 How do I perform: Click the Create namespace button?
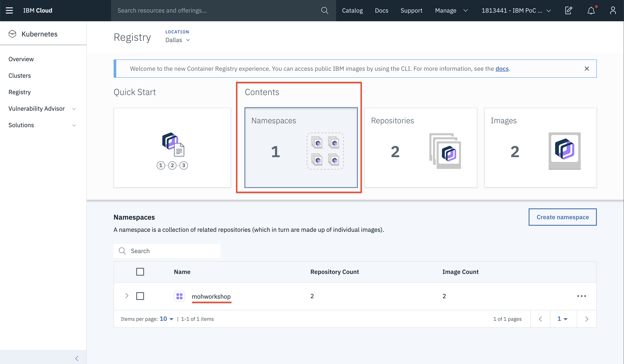[x=563, y=217]
